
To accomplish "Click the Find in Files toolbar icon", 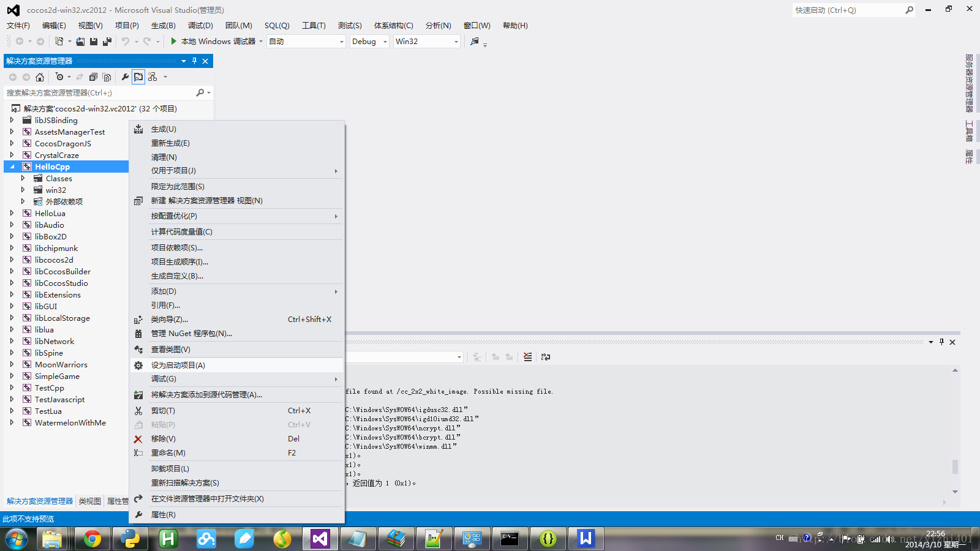I will [475, 41].
